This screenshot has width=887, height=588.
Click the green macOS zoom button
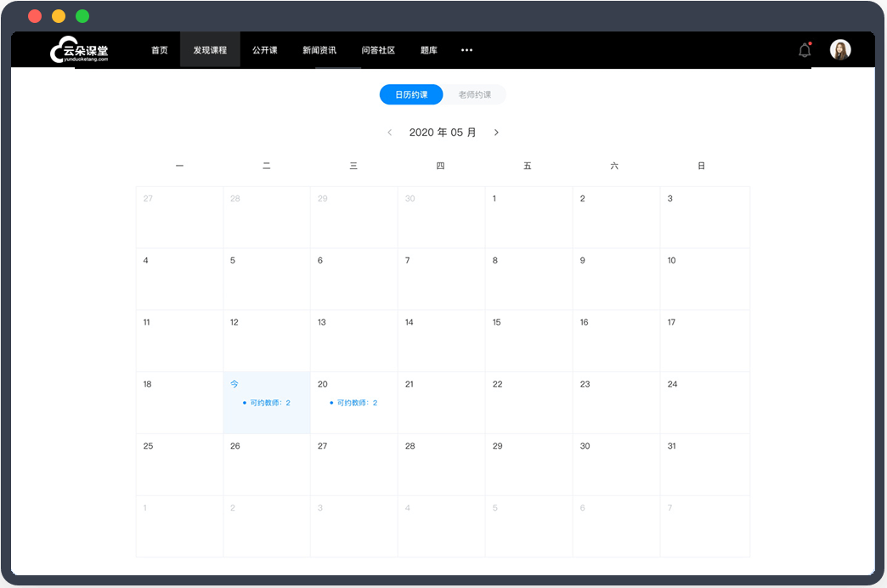pyautogui.click(x=82, y=16)
